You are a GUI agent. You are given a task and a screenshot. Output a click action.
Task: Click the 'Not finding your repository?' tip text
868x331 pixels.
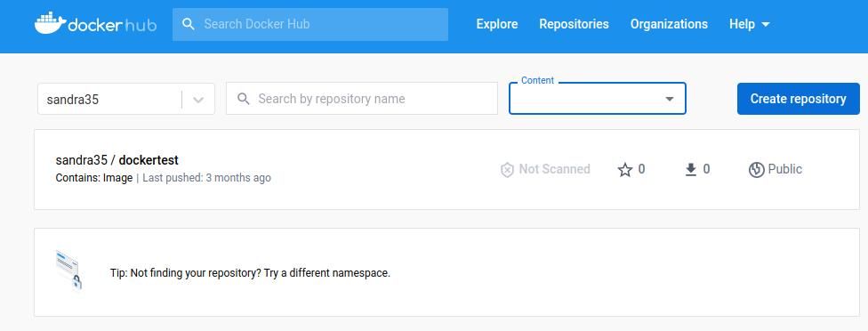point(250,273)
